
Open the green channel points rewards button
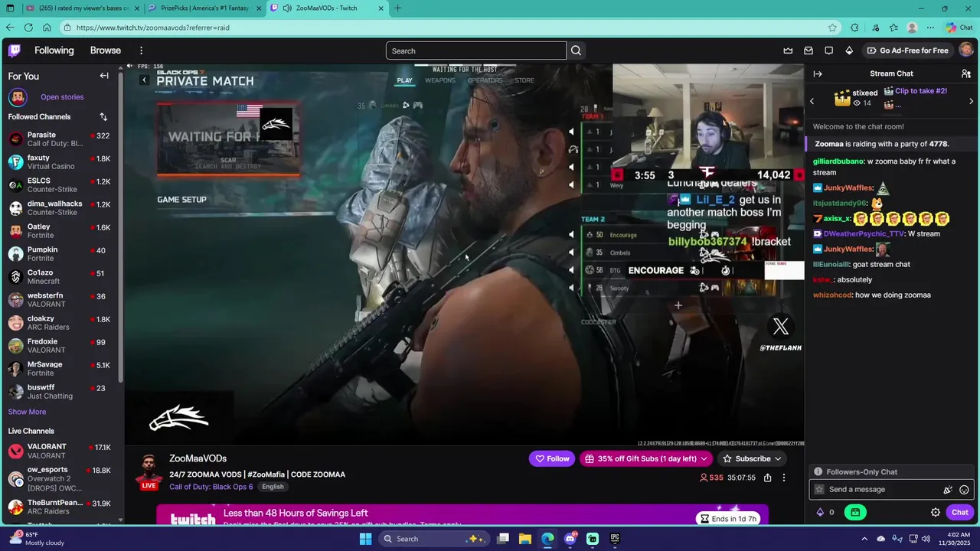click(855, 513)
